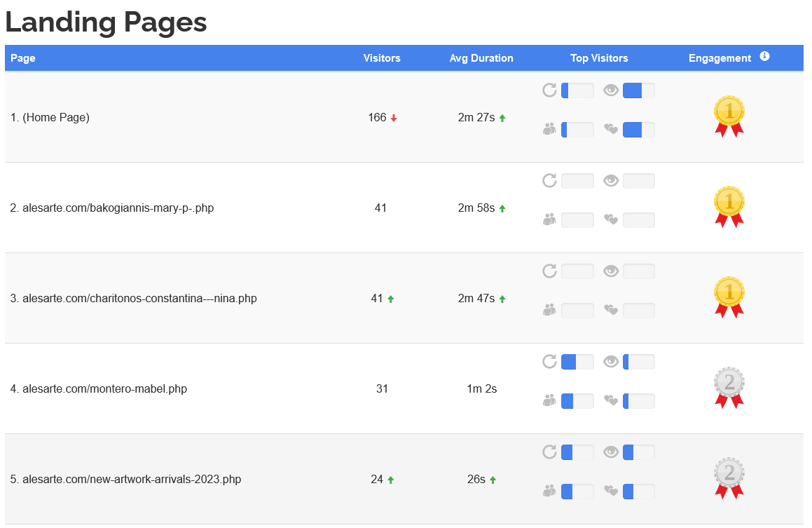Open alesarte.com/charitonos-constantina---nina.php entry

pos(134,299)
